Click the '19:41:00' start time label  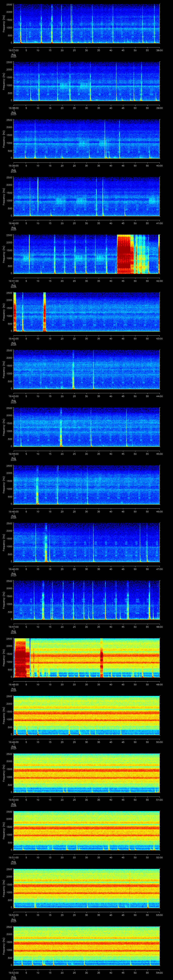[14, 281]
